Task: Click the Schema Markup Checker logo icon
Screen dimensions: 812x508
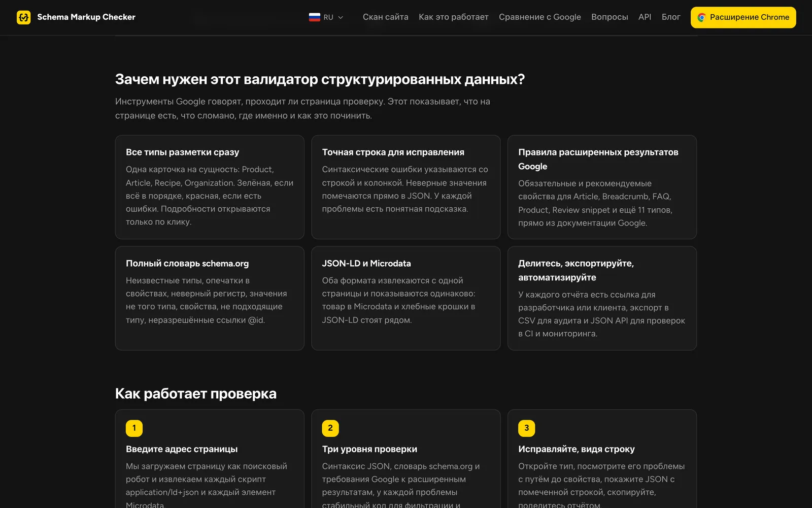Action: (23, 17)
